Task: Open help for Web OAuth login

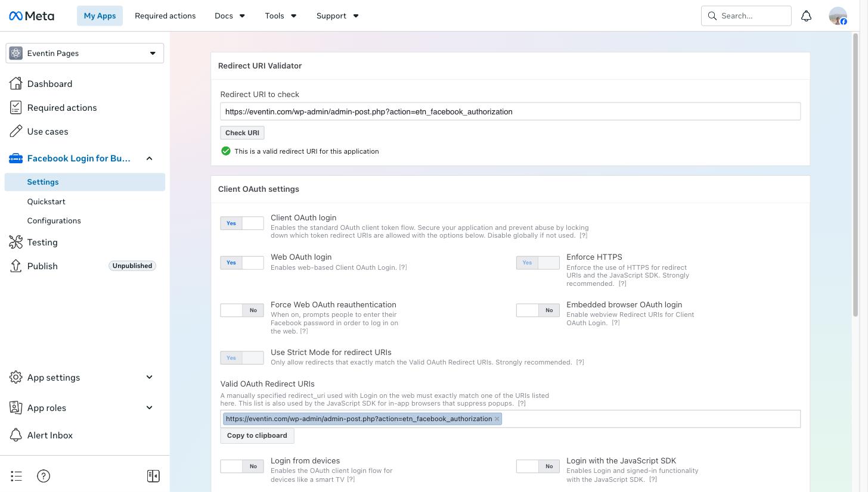Action: (403, 267)
